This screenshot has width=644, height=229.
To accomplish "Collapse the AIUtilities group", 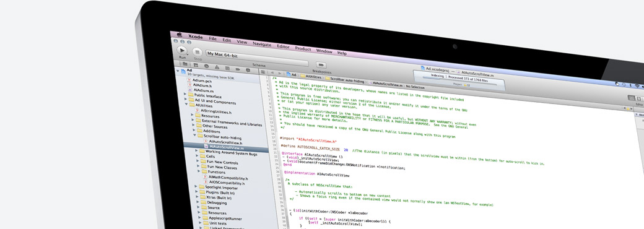I will [x=186, y=104].
